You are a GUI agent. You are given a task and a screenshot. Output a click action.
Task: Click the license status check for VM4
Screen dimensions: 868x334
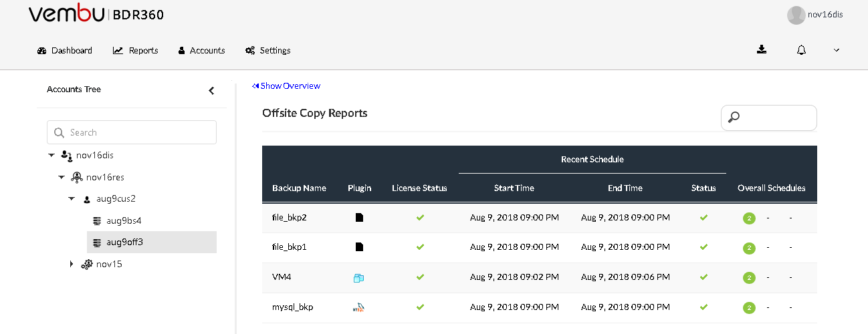click(x=420, y=277)
